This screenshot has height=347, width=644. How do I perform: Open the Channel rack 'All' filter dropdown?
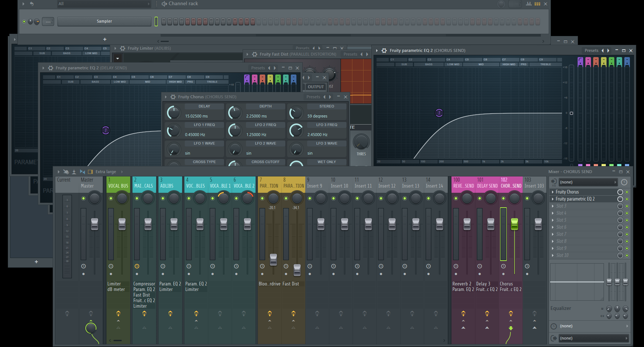(104, 4)
